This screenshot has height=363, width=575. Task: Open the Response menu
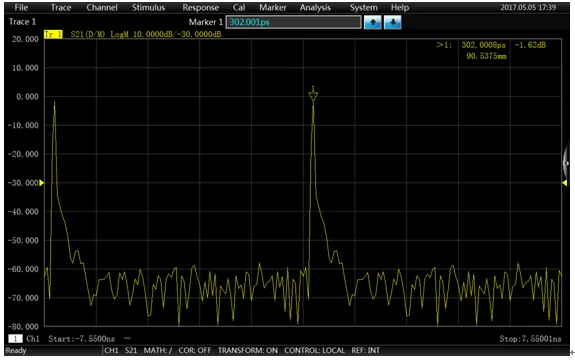[201, 7]
